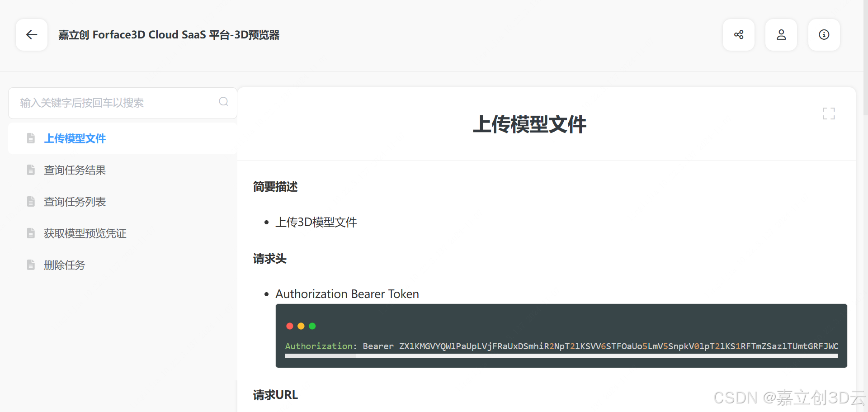Click the green dot in code block
The height and width of the screenshot is (412, 868).
pos(312,326)
